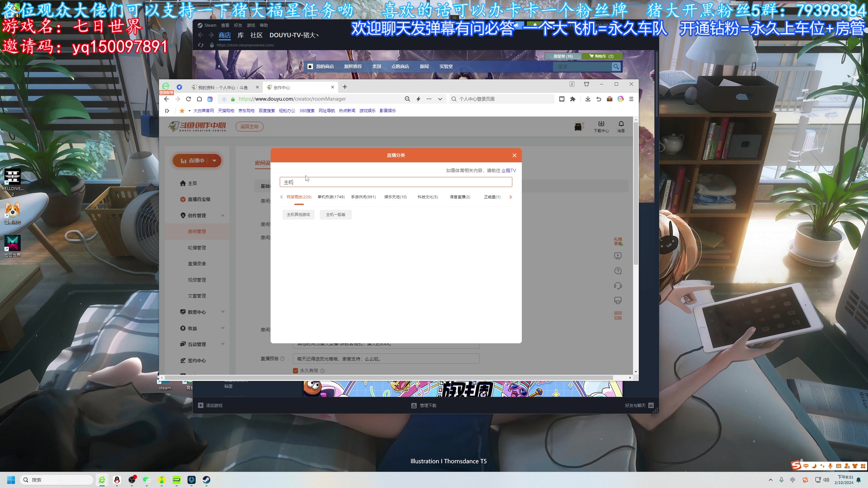The width and height of the screenshot is (868, 488).
Task: Open the 消息 bell icon
Action: tap(621, 126)
